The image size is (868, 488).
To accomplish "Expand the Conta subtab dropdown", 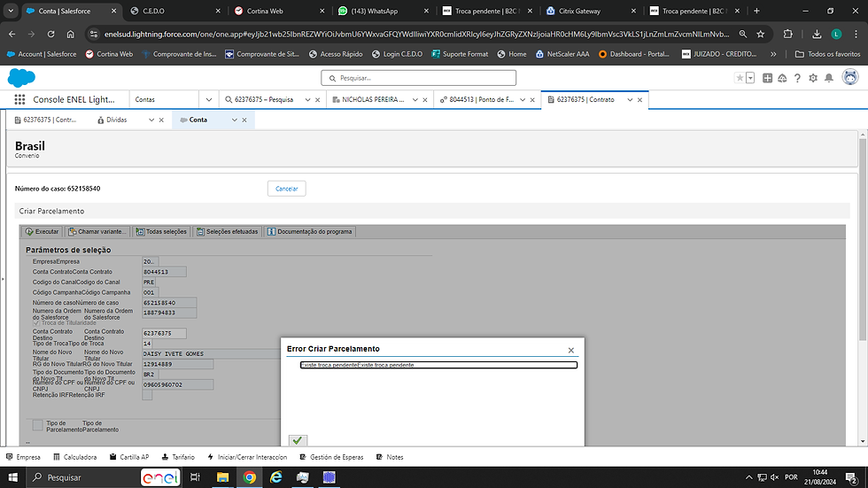I will coord(234,120).
